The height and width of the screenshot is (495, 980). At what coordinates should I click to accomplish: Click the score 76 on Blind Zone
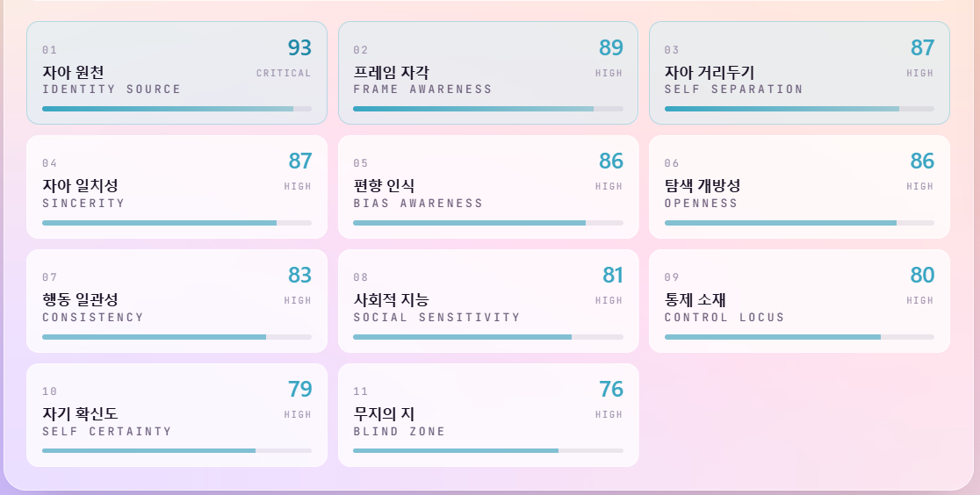610,390
